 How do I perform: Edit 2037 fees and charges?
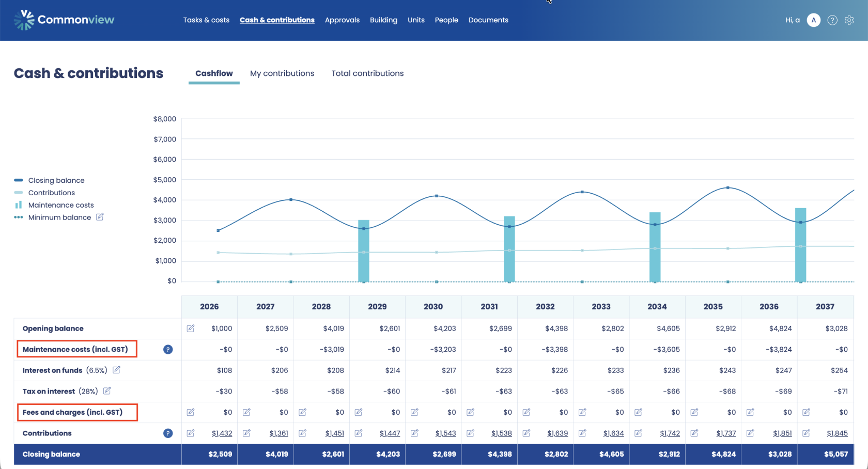(806, 412)
